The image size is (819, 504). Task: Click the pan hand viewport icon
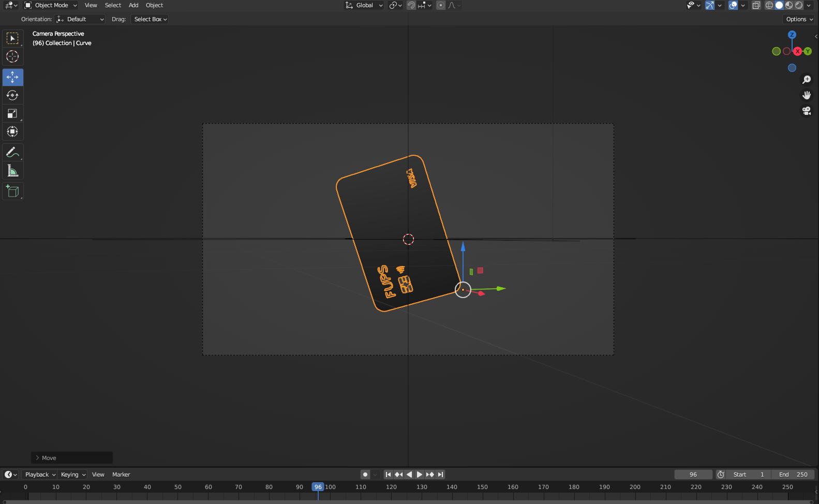[x=806, y=95]
